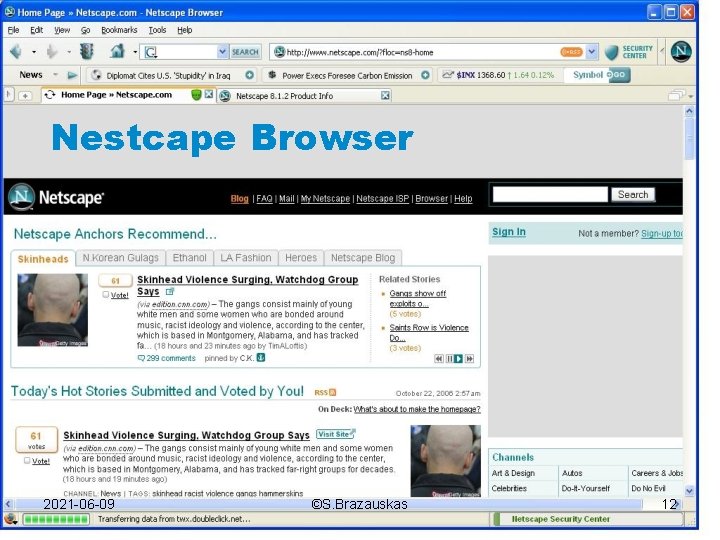This screenshot has height=540, width=720.
Task: Click the Visit Site button
Action: pyautogui.click(x=336, y=434)
